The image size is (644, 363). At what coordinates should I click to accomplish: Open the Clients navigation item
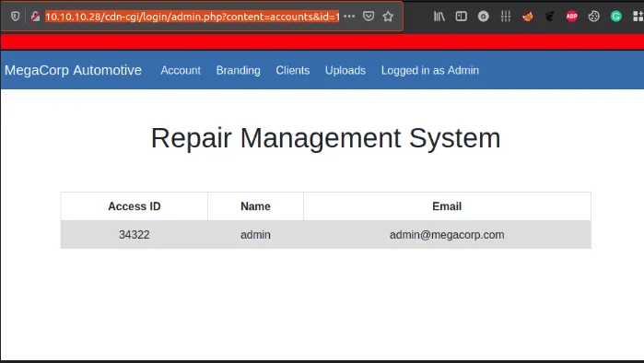click(292, 70)
